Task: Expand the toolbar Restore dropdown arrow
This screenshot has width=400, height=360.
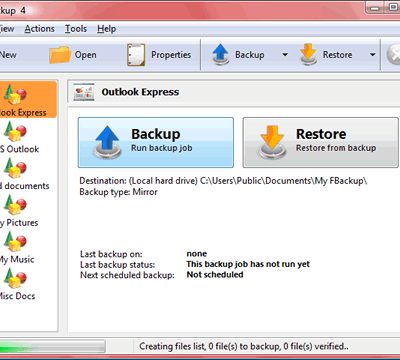Action: point(373,55)
